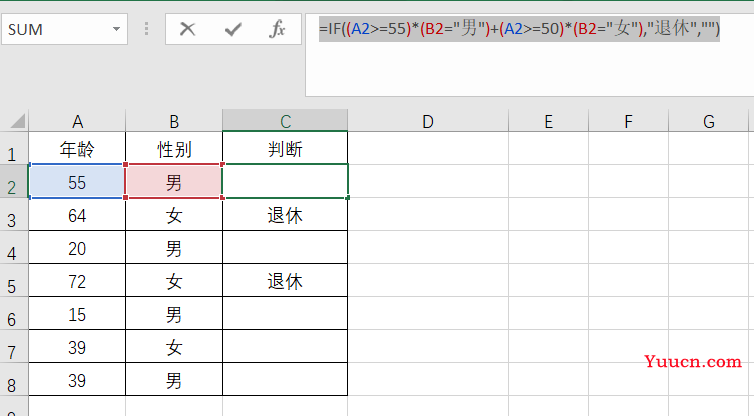This screenshot has height=416, width=754.
Task: Select cell C3 showing 退休
Action: [285, 214]
